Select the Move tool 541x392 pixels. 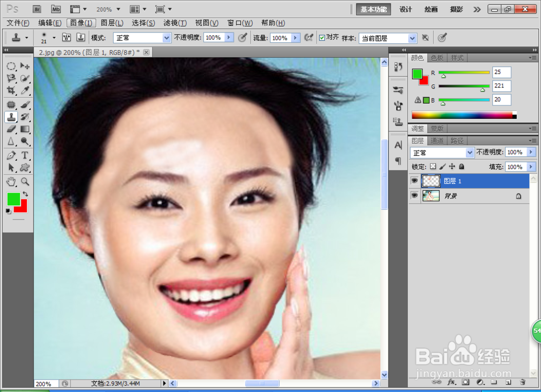(25, 66)
